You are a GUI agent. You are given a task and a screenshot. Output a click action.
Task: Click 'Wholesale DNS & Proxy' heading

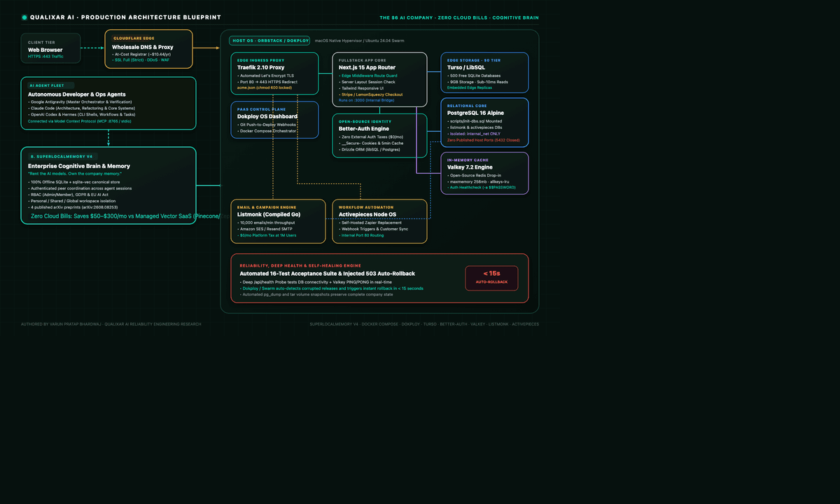pyautogui.click(x=143, y=47)
